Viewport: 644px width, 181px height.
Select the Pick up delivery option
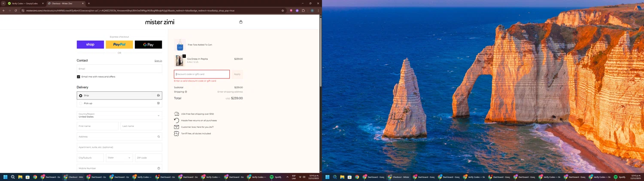click(119, 103)
